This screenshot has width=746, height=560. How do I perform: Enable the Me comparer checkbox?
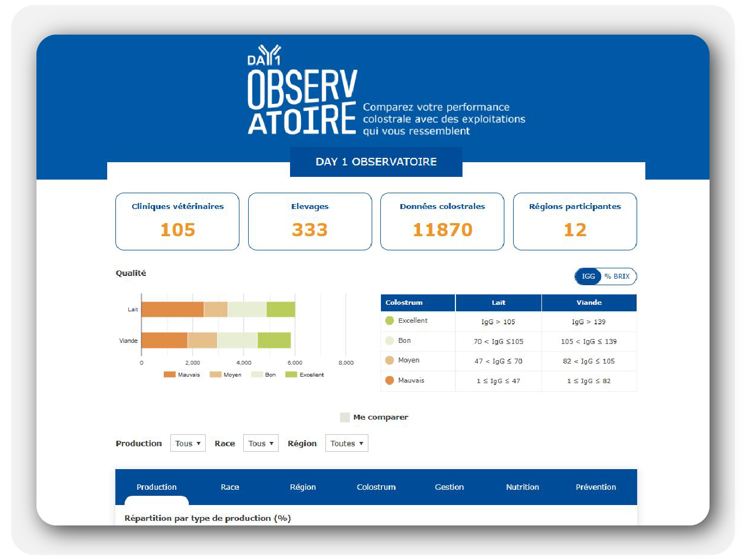(344, 417)
